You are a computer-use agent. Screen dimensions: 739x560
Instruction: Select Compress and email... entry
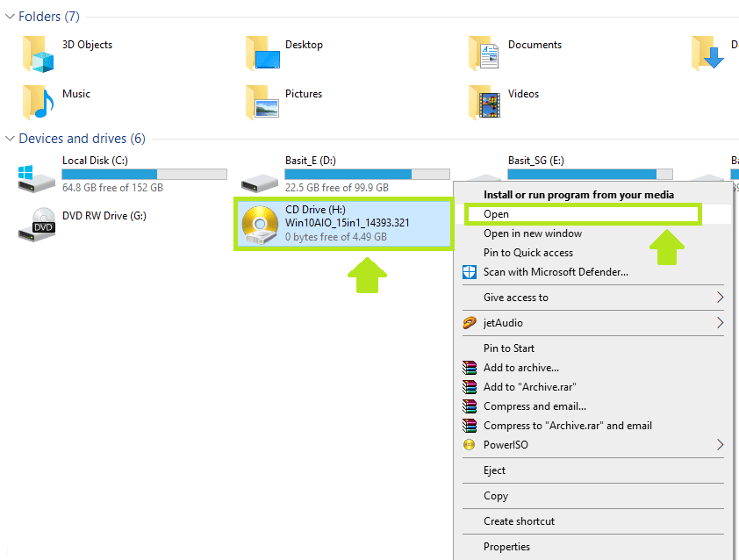tap(593, 406)
